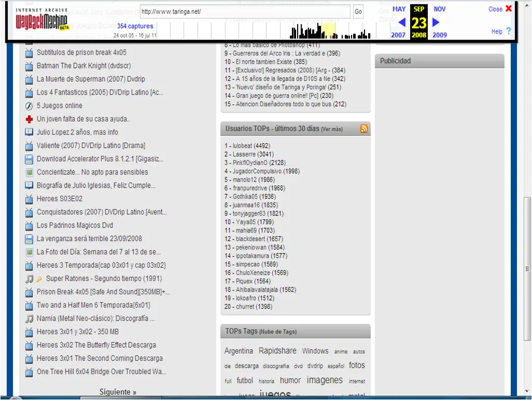This screenshot has height=400, width=532.
Task: Click TV icon beside Two and a Half Men
Action: (x=29, y=305)
